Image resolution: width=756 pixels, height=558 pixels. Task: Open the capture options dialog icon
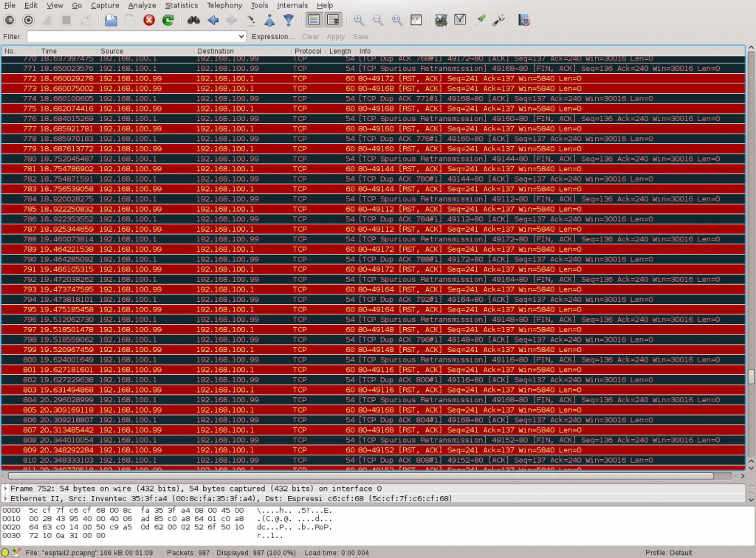click(29, 20)
